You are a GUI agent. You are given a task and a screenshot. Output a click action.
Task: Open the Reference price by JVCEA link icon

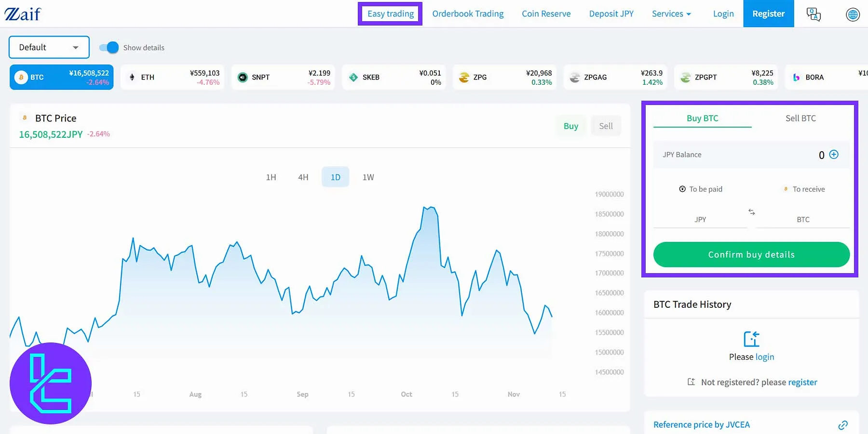coord(843,425)
